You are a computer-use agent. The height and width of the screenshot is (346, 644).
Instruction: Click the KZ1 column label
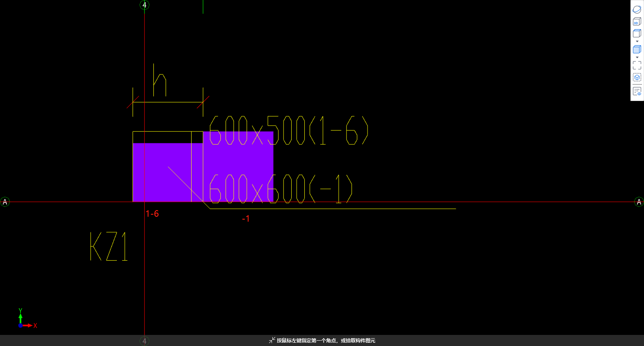tap(109, 246)
